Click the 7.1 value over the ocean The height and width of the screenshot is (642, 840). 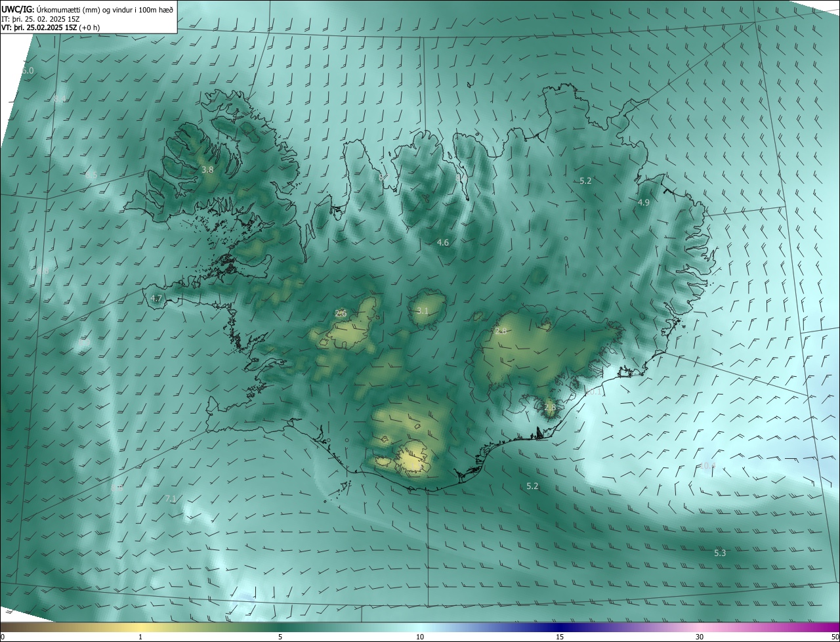(171, 499)
